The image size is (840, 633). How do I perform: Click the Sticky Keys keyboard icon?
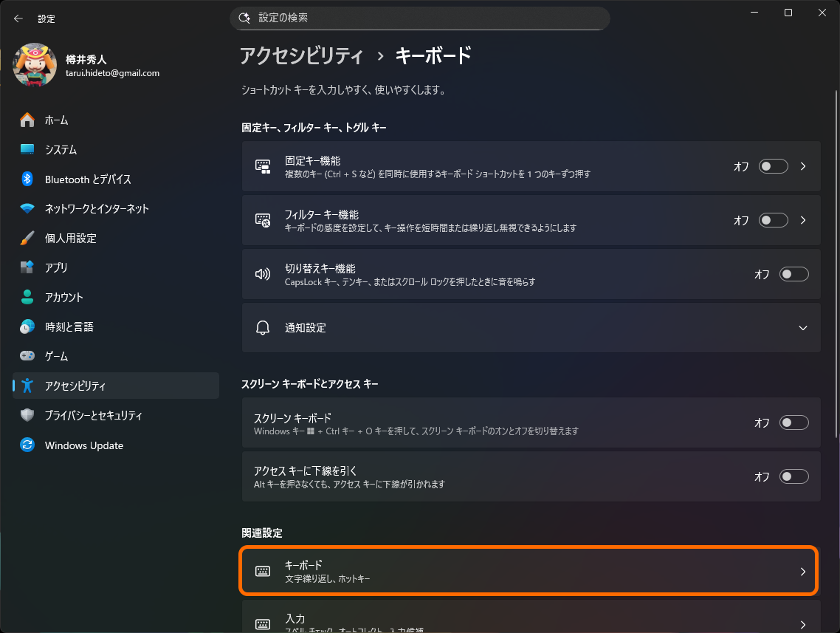point(262,166)
